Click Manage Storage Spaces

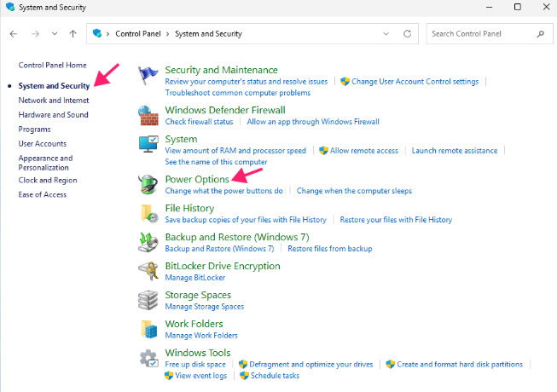click(x=204, y=307)
